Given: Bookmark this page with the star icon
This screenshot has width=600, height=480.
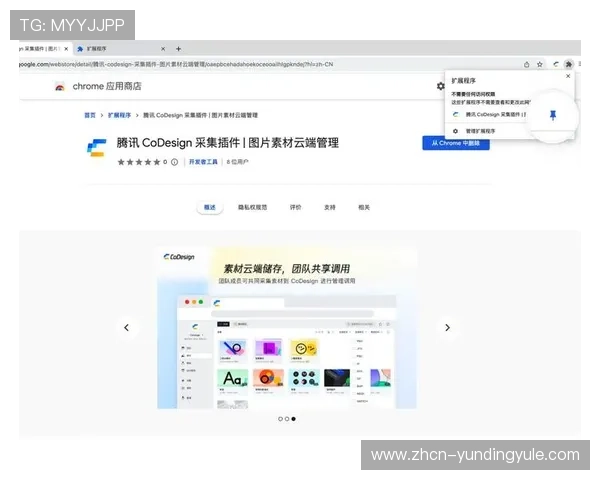Looking at the screenshot, I should pyautogui.click(x=540, y=64).
